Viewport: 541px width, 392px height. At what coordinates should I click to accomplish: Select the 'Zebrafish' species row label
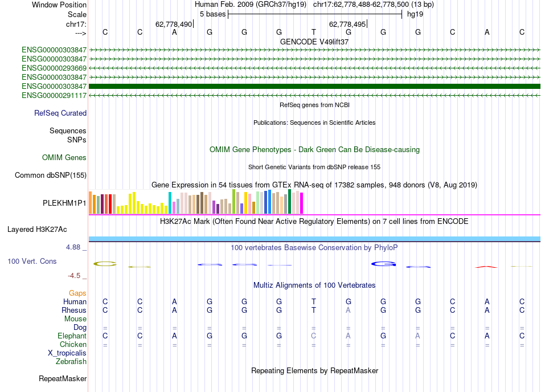tap(71, 362)
